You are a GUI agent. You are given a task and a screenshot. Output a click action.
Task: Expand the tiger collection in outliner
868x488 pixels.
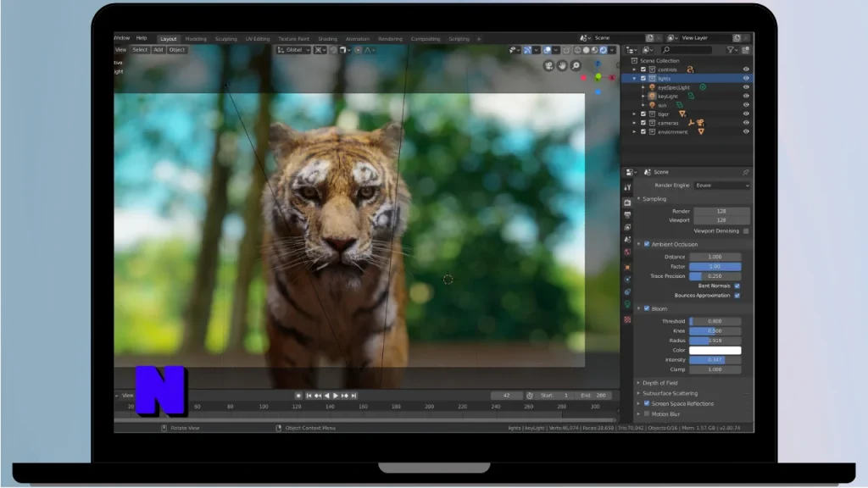pyautogui.click(x=634, y=114)
